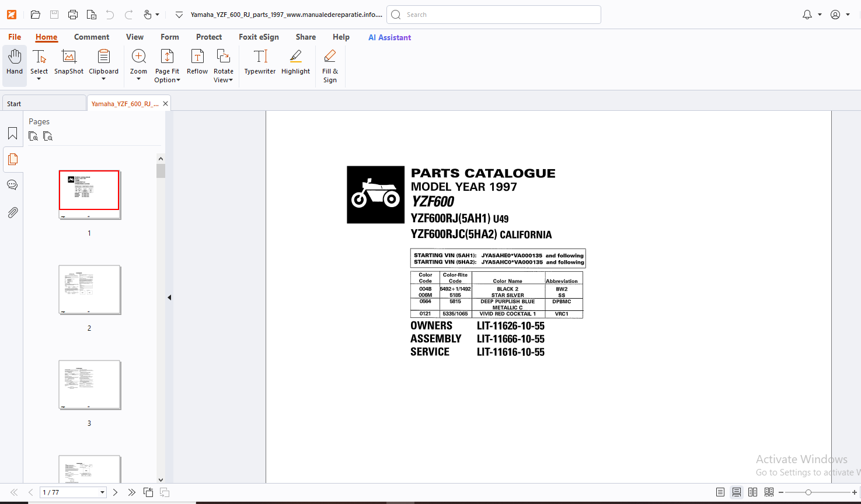Viewport: 861px width, 504px height.
Task: Open the AI Assistant tab
Action: click(389, 37)
